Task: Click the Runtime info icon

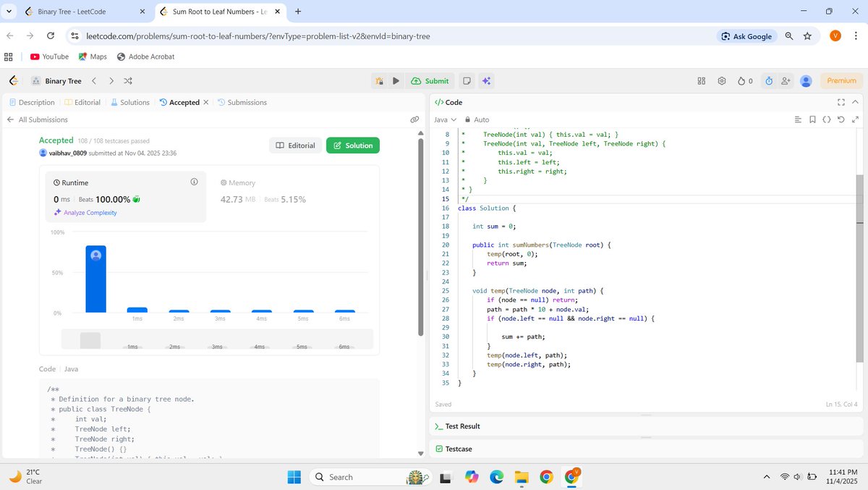Action: pyautogui.click(x=194, y=182)
